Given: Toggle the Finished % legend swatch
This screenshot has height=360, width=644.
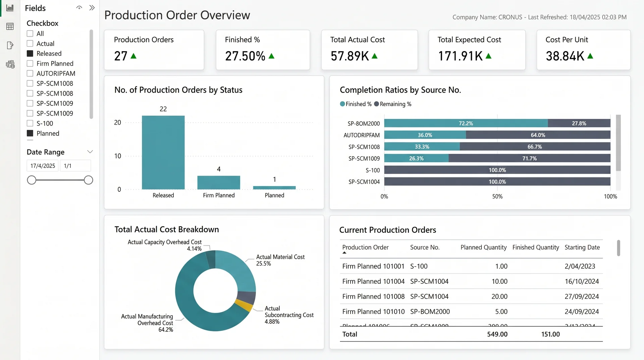Looking at the screenshot, I should pos(342,104).
